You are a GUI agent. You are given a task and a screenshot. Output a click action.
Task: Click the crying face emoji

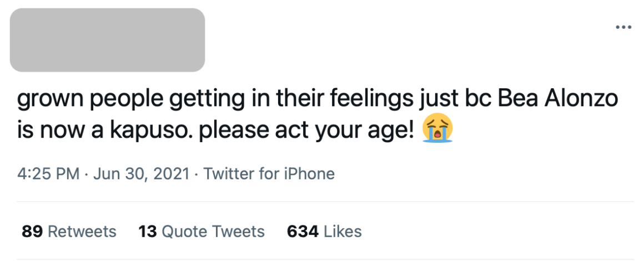(437, 128)
